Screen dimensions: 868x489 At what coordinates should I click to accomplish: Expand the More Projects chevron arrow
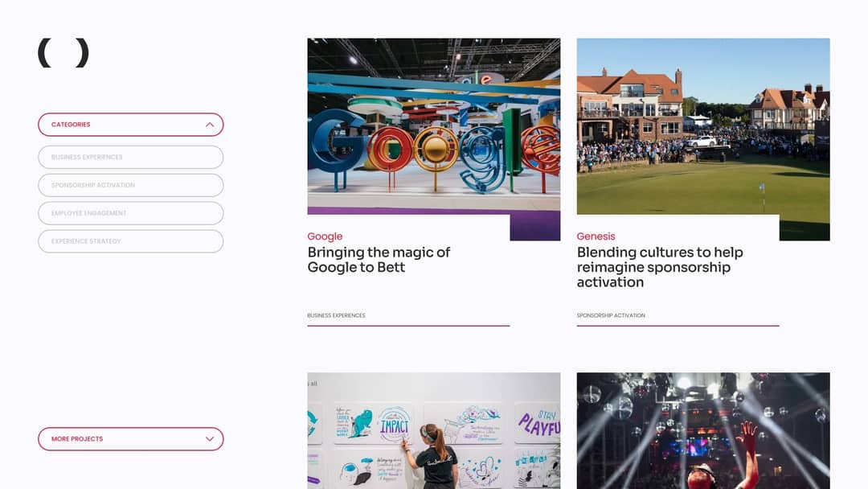(x=210, y=439)
